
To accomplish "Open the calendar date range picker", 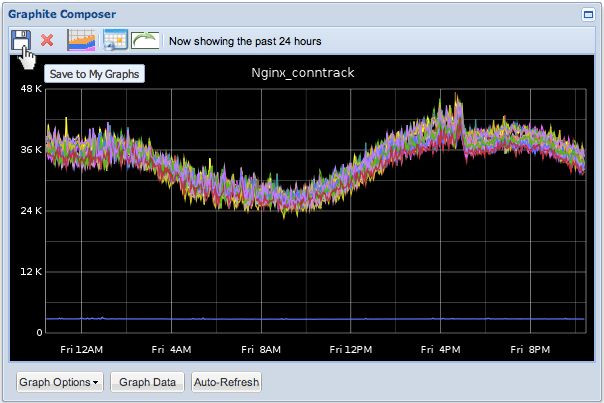I will click(116, 40).
